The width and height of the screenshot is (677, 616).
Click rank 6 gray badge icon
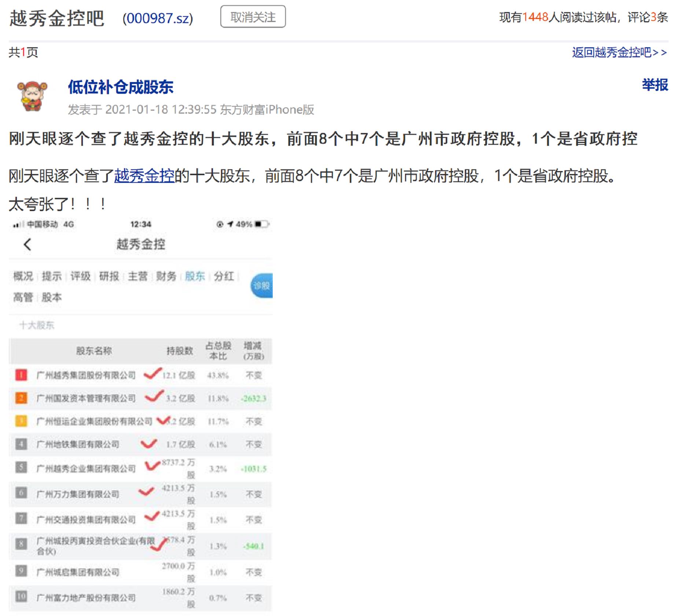click(21, 493)
